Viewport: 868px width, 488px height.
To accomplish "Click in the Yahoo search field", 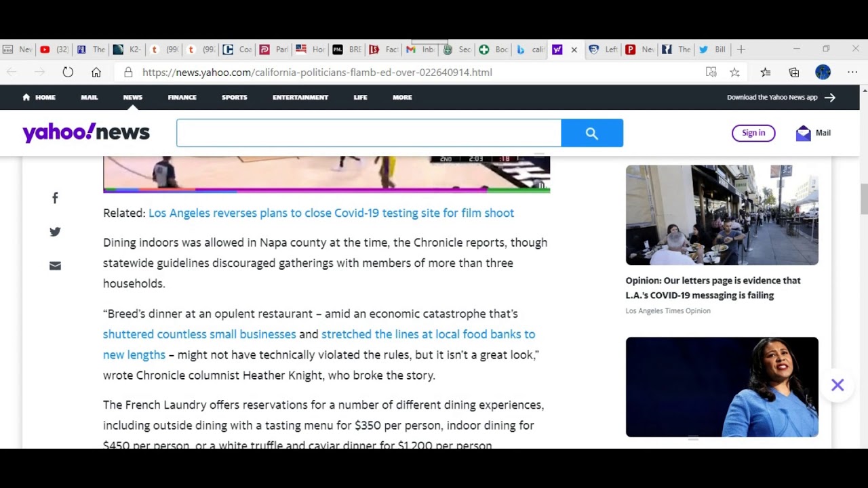I will (x=368, y=134).
